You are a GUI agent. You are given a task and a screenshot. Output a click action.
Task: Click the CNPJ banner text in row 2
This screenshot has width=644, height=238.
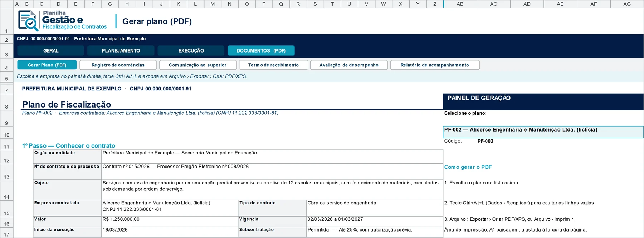[x=81, y=39]
